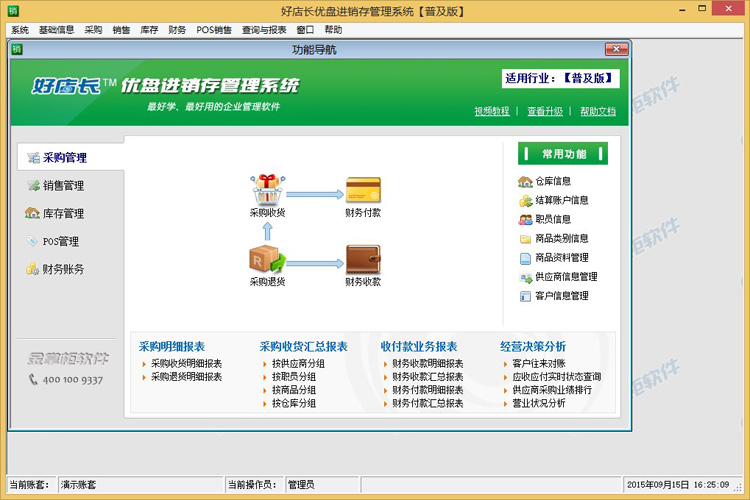Open the 系统 menu
The width and height of the screenshot is (750, 500).
[x=20, y=30]
